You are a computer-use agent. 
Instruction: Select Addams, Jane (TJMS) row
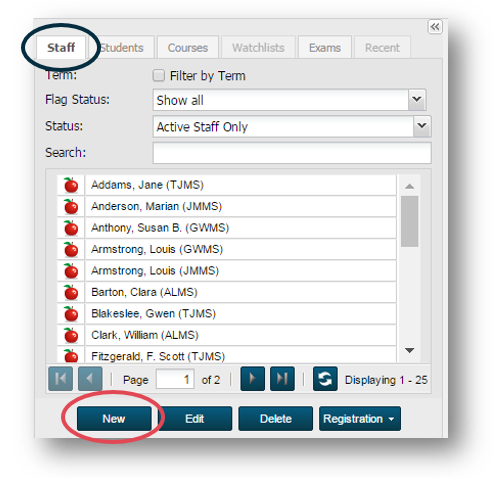[x=227, y=185]
